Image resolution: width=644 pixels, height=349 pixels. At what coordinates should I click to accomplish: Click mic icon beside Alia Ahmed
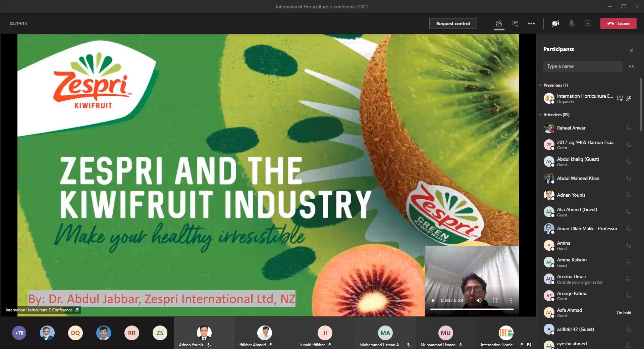pos(629,212)
